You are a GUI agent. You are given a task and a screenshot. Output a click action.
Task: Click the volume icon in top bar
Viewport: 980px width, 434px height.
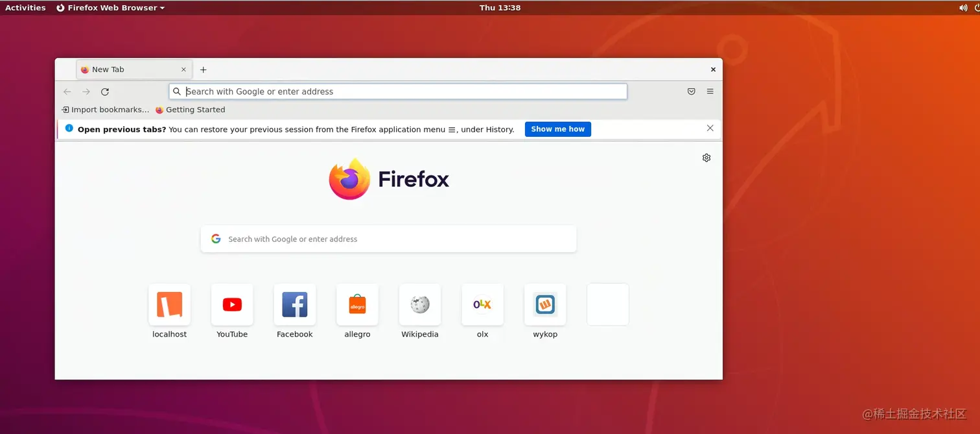pos(962,8)
